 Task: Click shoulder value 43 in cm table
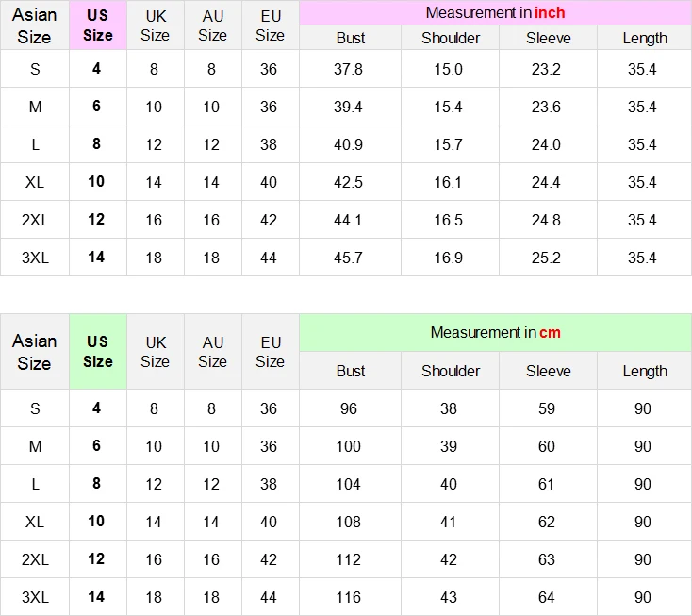click(x=449, y=597)
